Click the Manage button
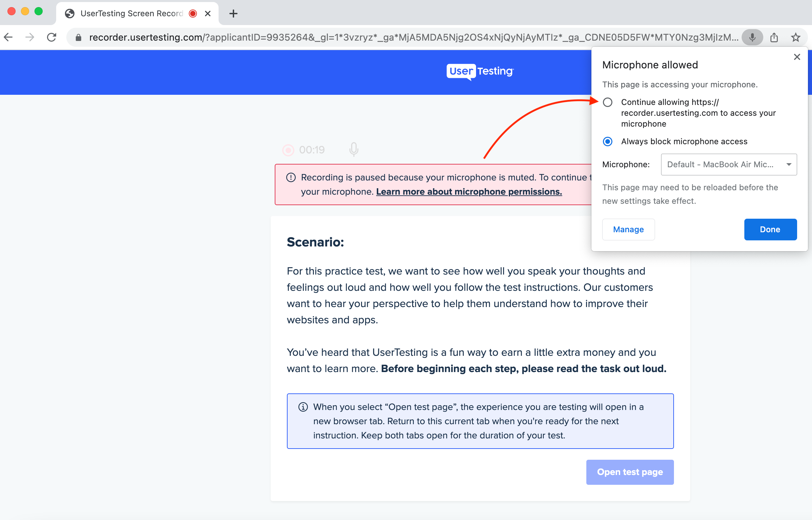The width and height of the screenshot is (812, 520). (629, 230)
